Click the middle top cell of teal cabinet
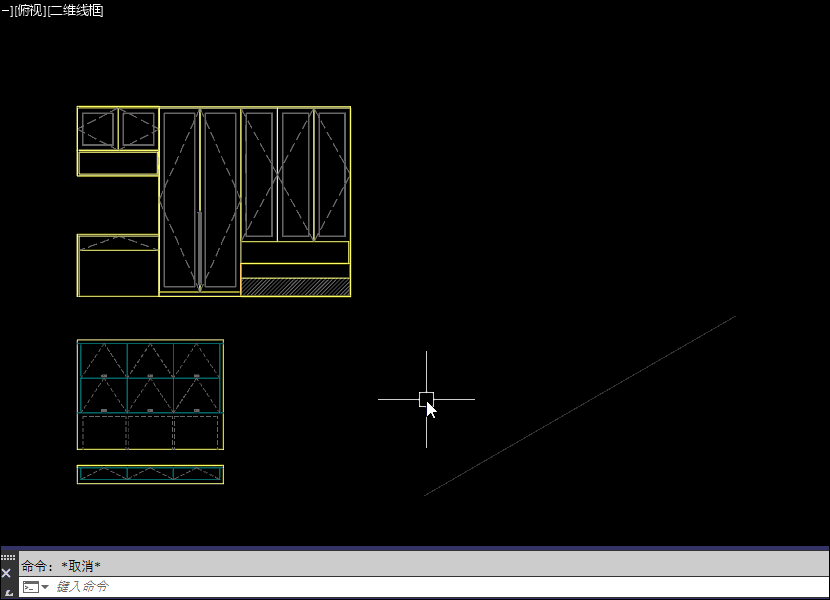Image resolution: width=830 pixels, height=600 pixels. click(x=150, y=360)
